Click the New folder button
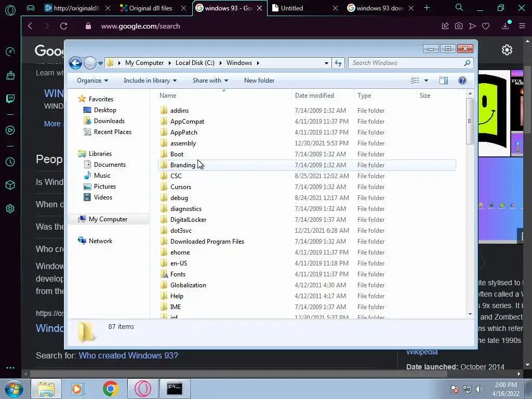 point(259,81)
